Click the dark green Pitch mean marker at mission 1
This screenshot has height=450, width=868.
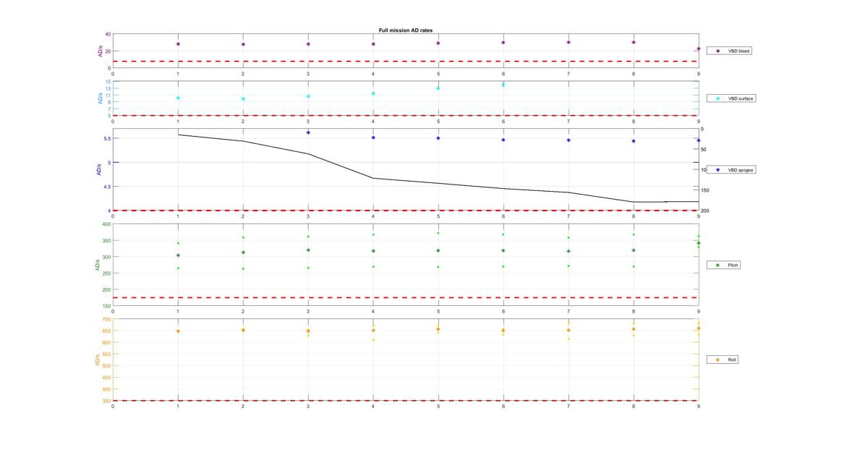178,255
